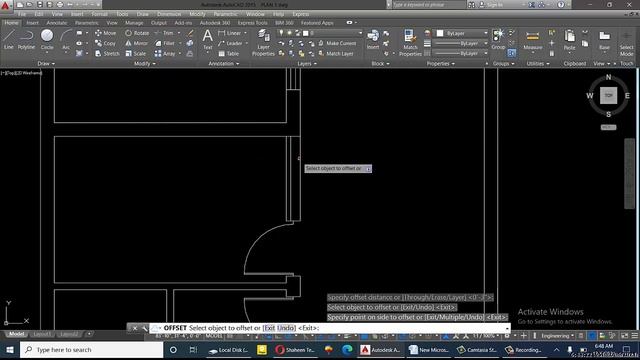Viewport: 640px width, 360px height.
Task: Activate the Copy command
Action: tap(105, 43)
